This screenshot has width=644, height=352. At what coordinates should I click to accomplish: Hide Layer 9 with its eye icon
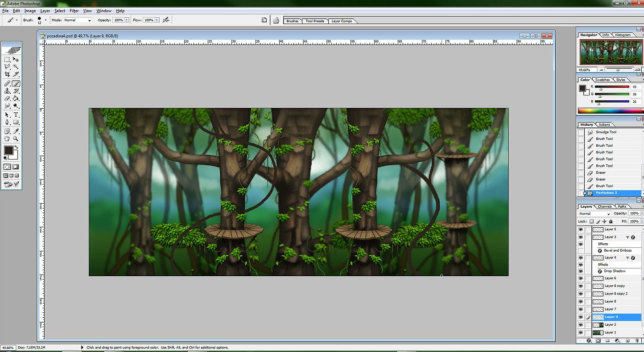click(580, 317)
